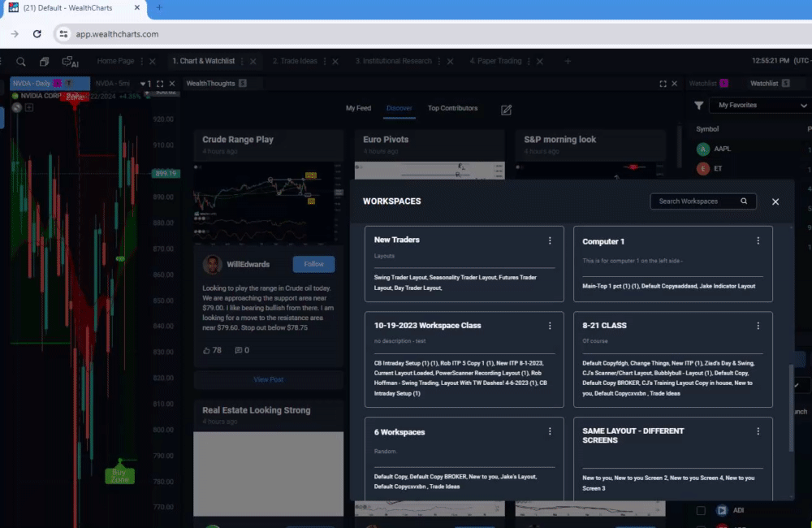
Task: Reload the browser page
Action: tap(37, 34)
